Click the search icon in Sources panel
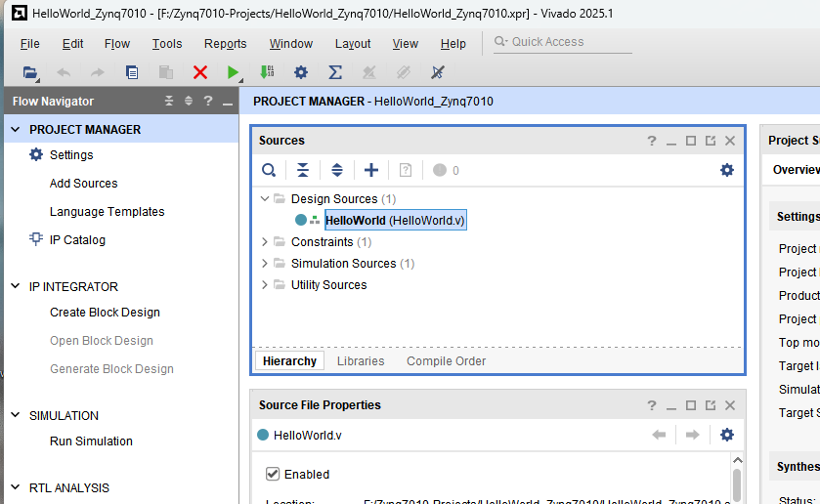 click(x=269, y=170)
